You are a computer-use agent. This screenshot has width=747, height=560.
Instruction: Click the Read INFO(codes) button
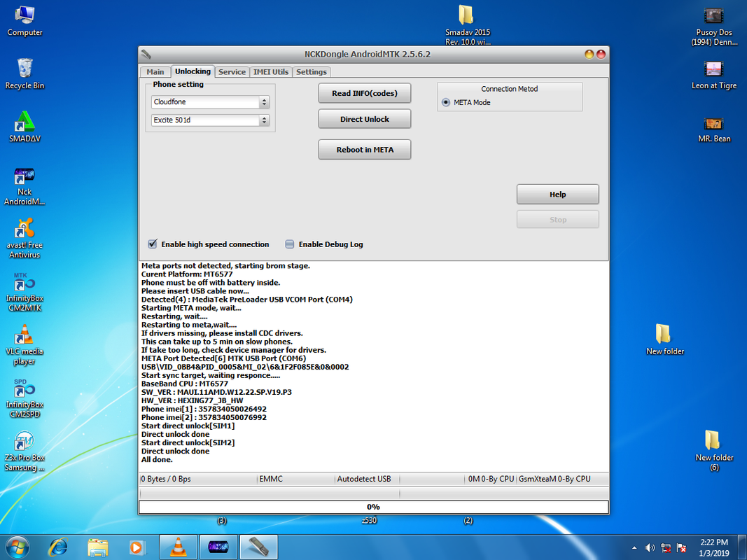365,93
